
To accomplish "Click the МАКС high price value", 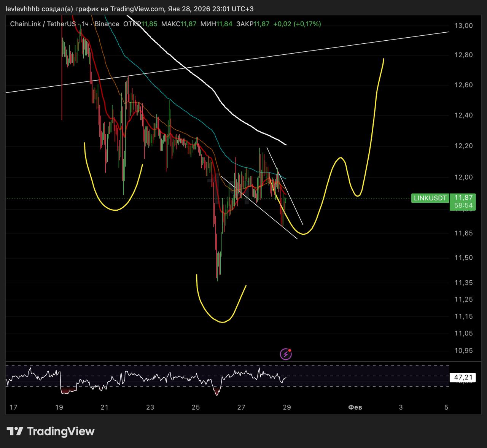I will (x=188, y=24).
